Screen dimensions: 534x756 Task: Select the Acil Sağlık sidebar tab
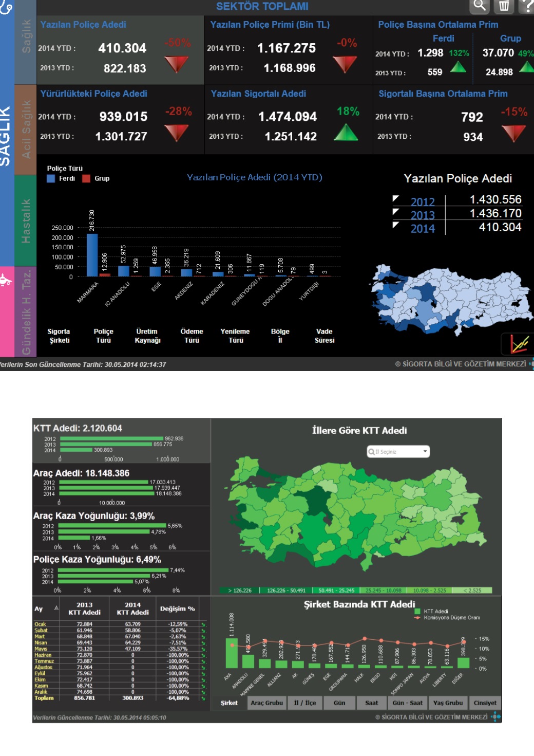tap(26, 130)
